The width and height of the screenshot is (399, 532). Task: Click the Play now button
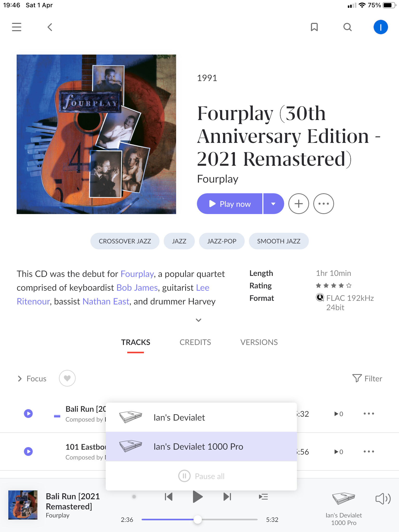pos(230,204)
